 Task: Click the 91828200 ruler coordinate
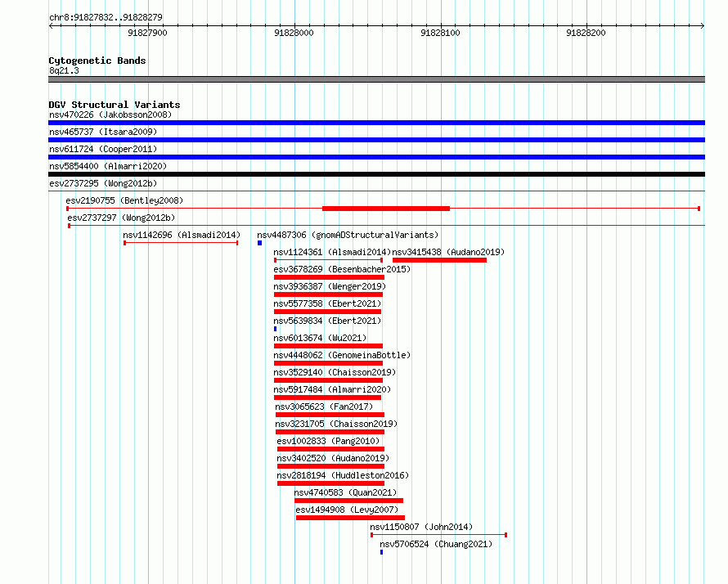click(x=586, y=33)
